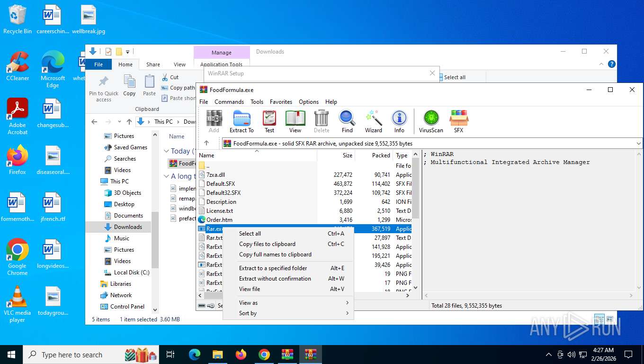Show hidden system tray icons

549,355
